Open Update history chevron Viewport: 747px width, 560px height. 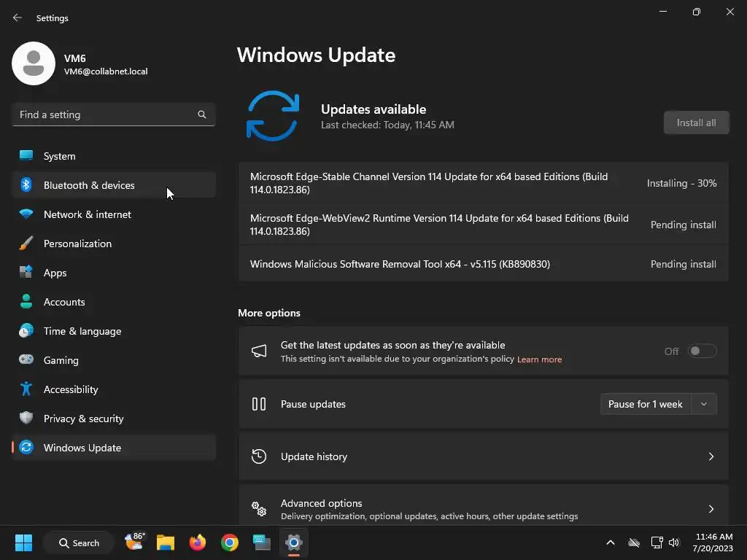pos(711,456)
